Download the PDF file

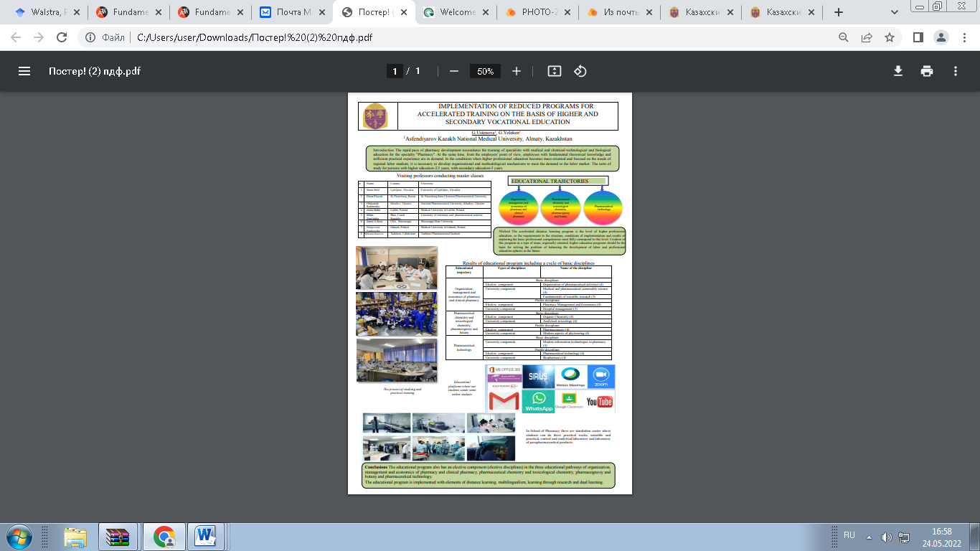click(x=897, y=71)
